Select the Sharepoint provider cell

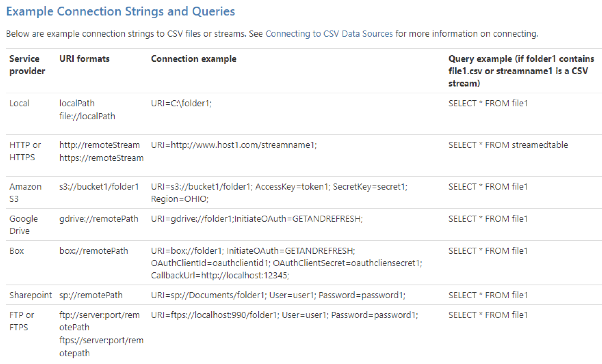[30, 295]
